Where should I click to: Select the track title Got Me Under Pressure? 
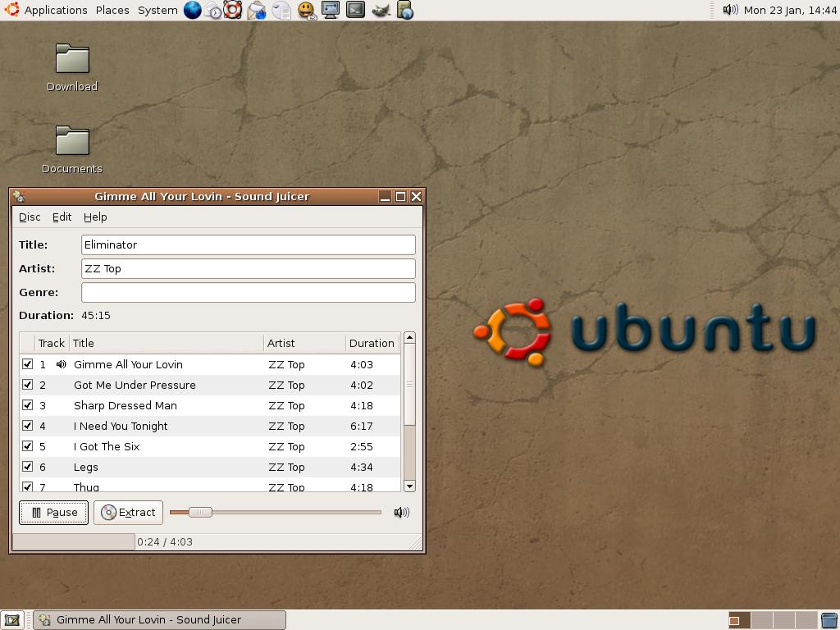point(135,386)
